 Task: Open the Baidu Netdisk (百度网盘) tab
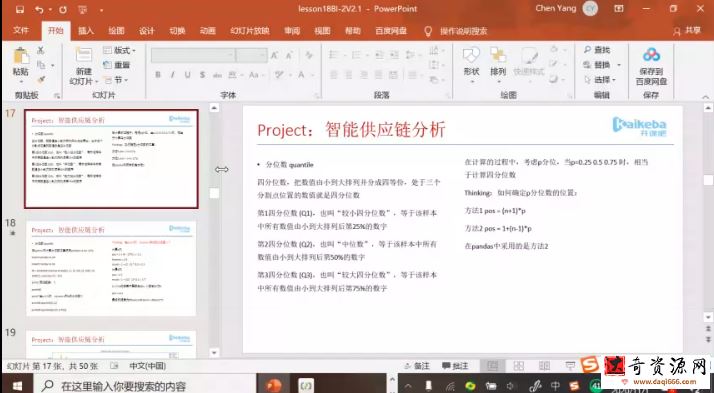[391, 31]
